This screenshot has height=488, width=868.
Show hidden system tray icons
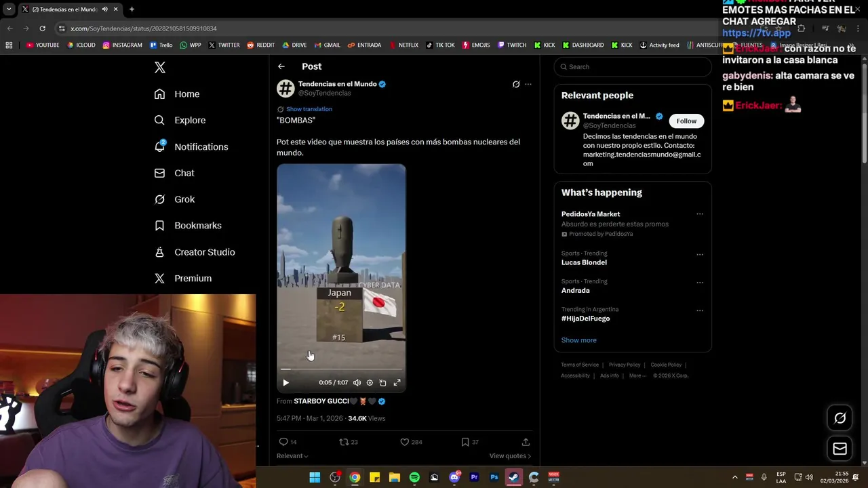click(x=734, y=477)
